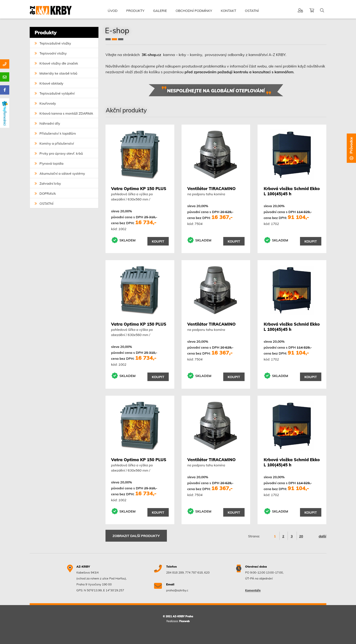Buy Ventilátor TIRACAMINO in the second row
Image resolution: width=356 pixels, height=644 pixels.
click(x=234, y=377)
